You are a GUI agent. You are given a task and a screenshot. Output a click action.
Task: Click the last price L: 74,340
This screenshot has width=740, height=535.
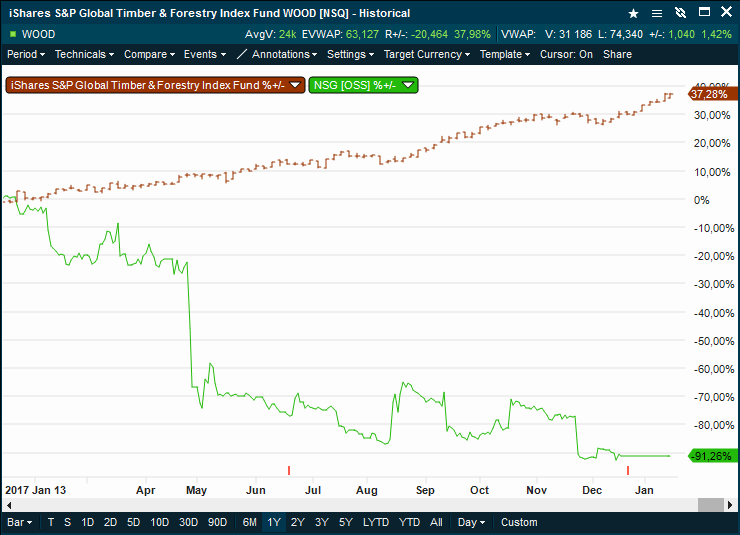(x=620, y=34)
